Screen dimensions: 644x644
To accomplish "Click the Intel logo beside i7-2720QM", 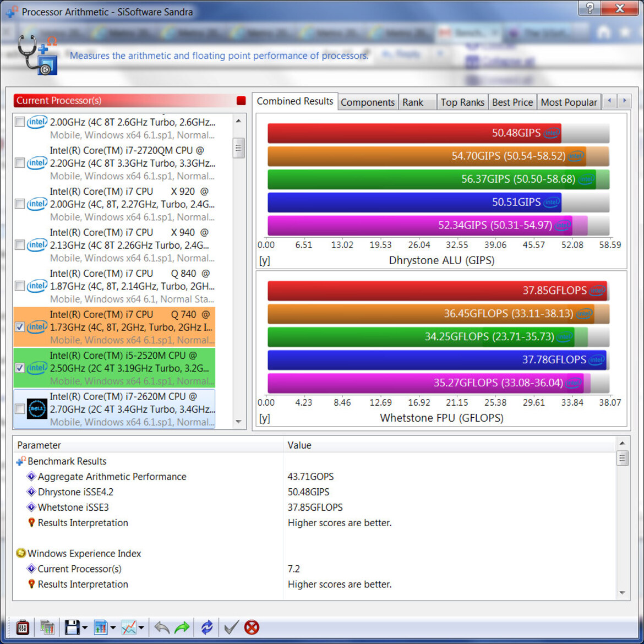I will tap(37, 162).
